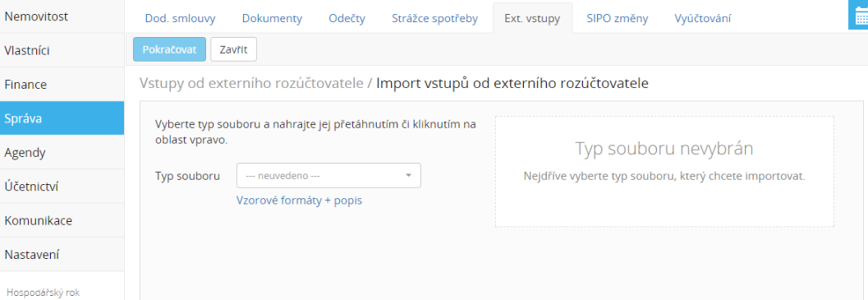The image size is (868, 300).
Task: Click the file upload drop area
Action: 664,171
